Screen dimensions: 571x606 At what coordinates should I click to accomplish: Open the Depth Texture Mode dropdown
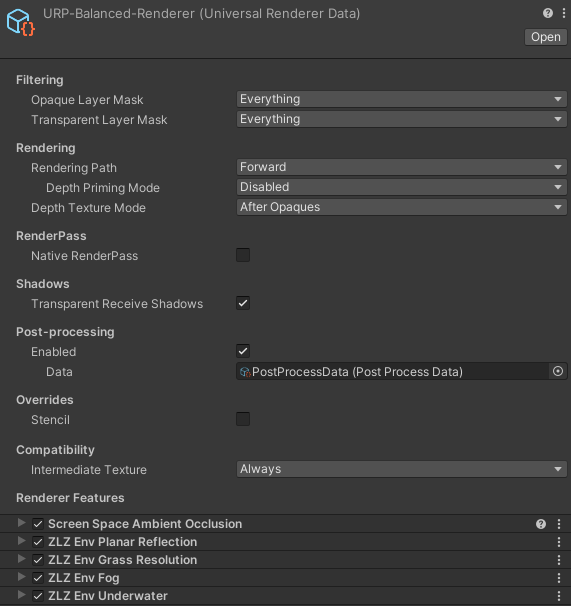(402, 208)
